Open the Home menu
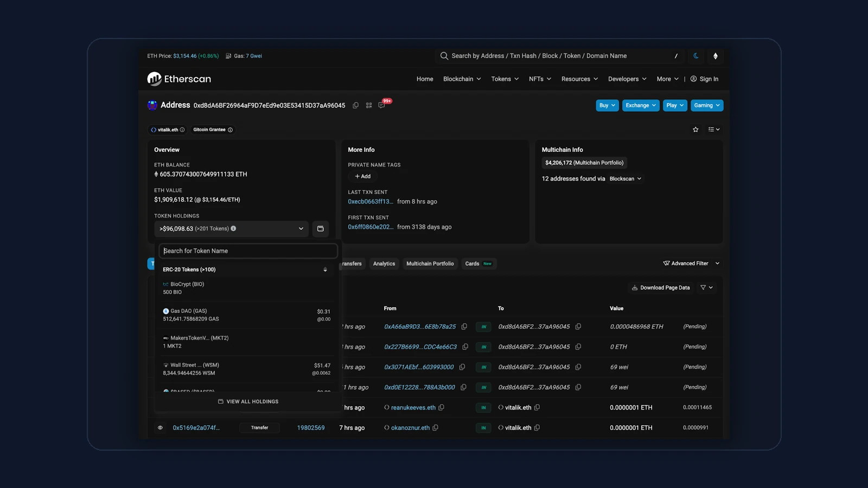The image size is (868, 488). [x=425, y=79]
